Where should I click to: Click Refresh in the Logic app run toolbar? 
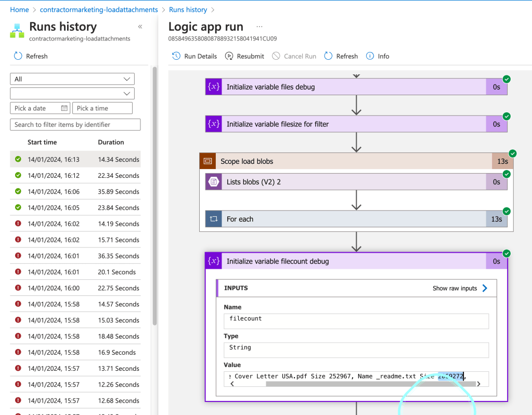pyautogui.click(x=341, y=56)
